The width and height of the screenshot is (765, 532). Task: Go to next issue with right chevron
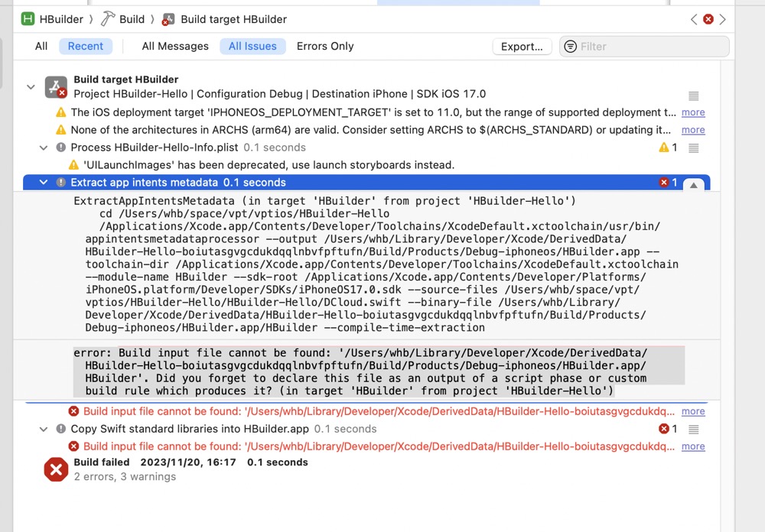tap(723, 19)
